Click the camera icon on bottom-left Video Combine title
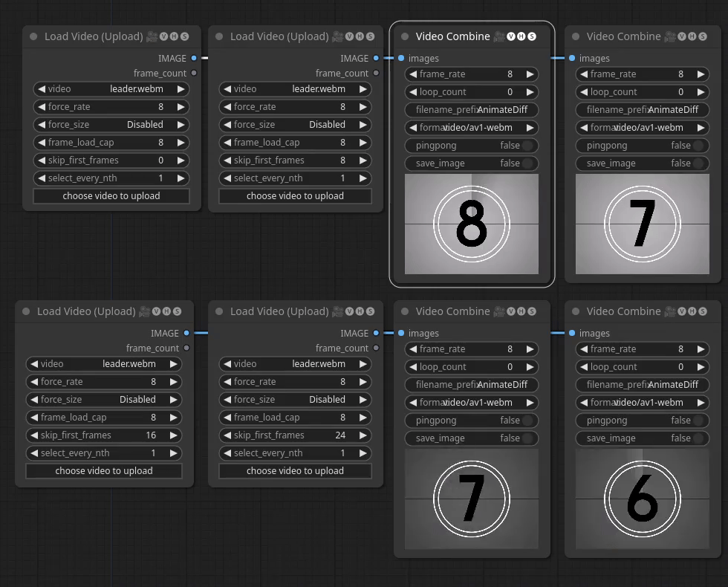 tap(499, 311)
